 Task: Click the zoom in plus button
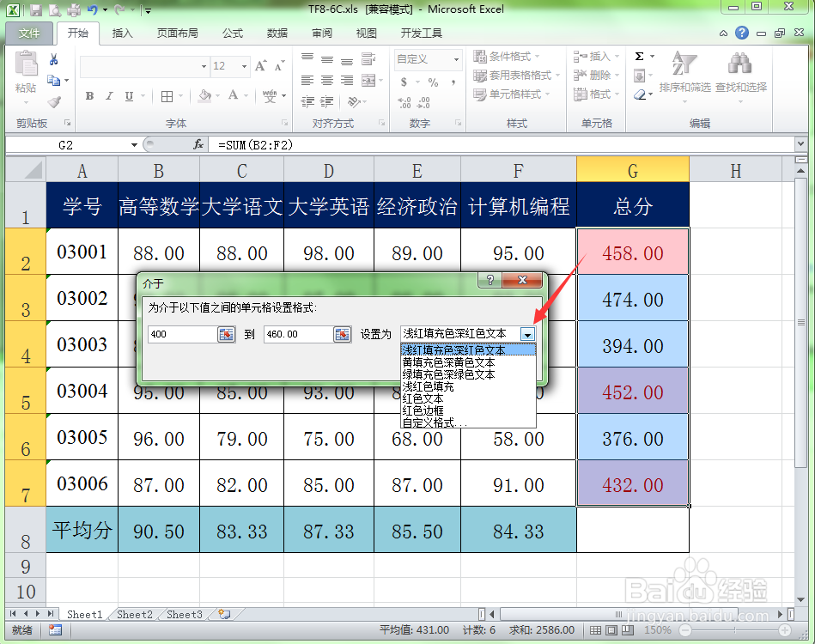pos(785,630)
